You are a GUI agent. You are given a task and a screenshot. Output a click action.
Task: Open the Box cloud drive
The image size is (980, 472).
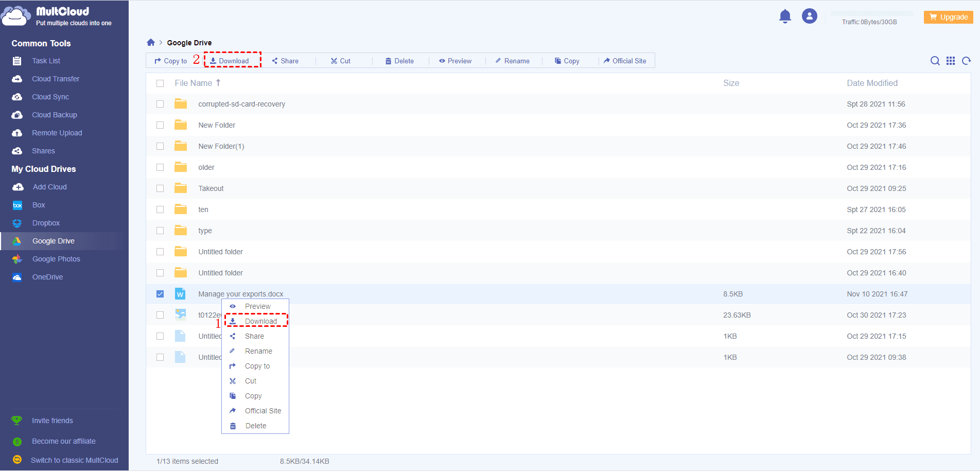point(39,205)
